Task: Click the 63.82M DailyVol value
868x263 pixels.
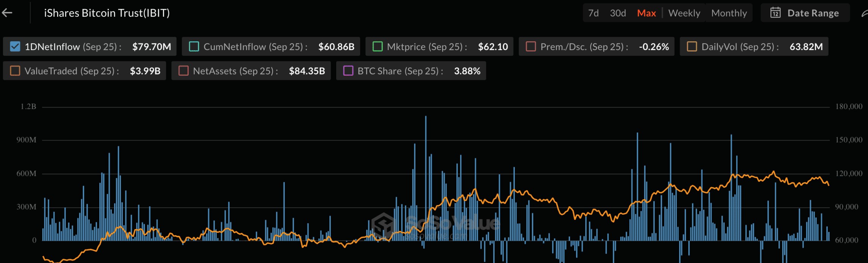Action: pos(806,47)
